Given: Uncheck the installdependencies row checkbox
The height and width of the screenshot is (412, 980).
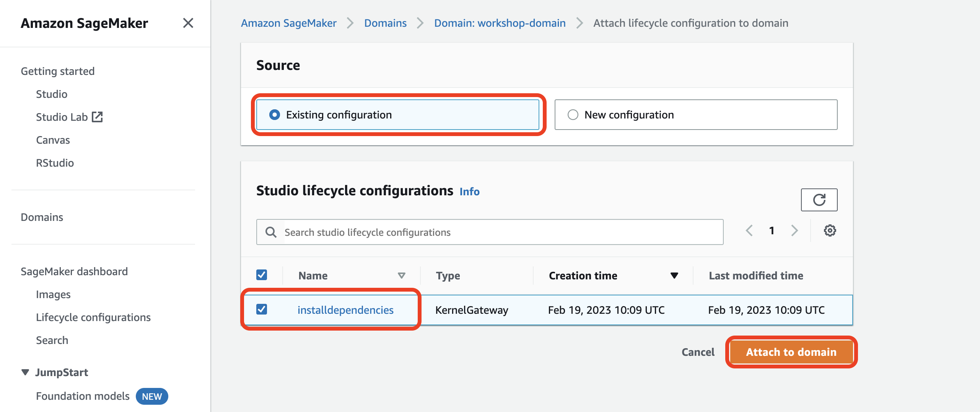Looking at the screenshot, I should click(x=262, y=309).
